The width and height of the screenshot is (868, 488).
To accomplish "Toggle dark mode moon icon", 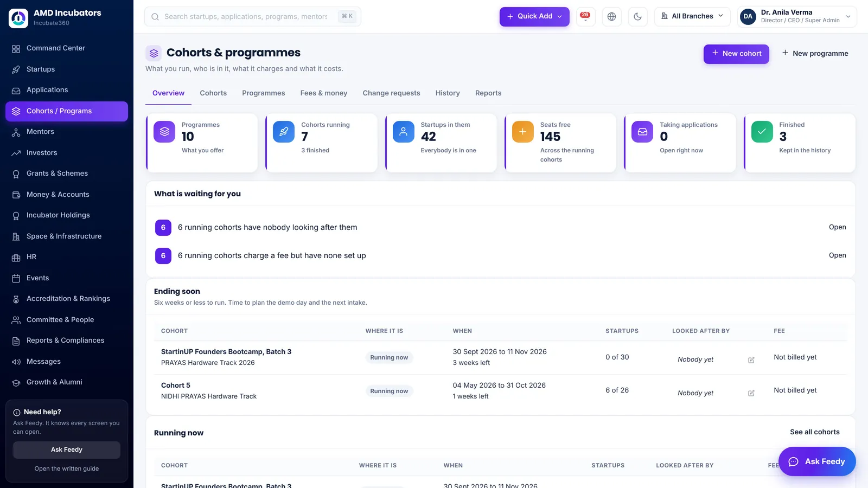I will point(637,16).
